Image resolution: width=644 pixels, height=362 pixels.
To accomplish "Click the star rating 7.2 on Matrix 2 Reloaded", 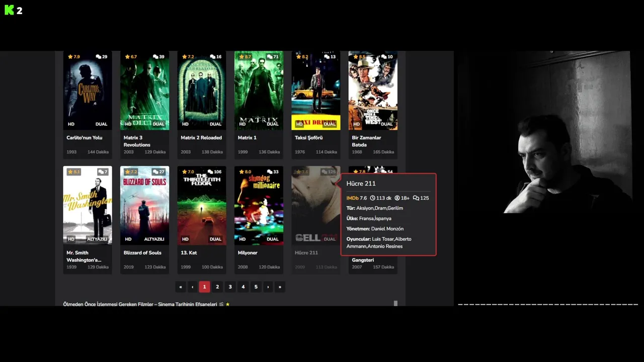I will coord(188,57).
